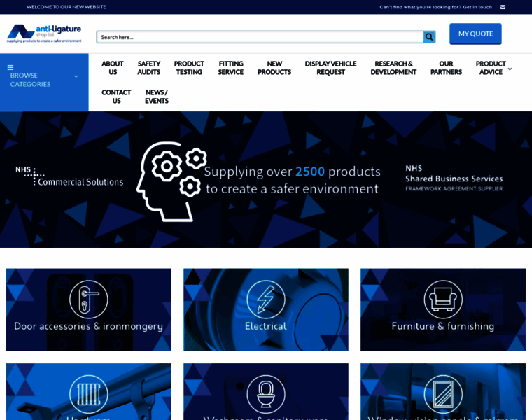Go to Product Testing
The height and width of the screenshot is (420, 532).
(x=189, y=68)
